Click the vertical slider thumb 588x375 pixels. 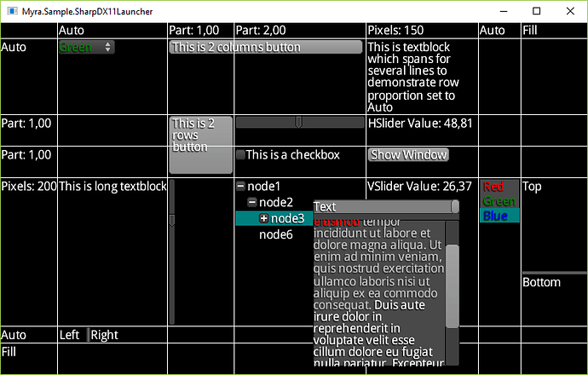point(172,220)
